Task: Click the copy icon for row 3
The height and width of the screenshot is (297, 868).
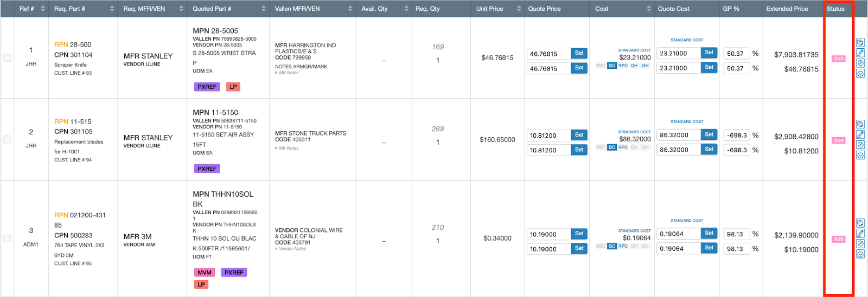Action: 860,223
